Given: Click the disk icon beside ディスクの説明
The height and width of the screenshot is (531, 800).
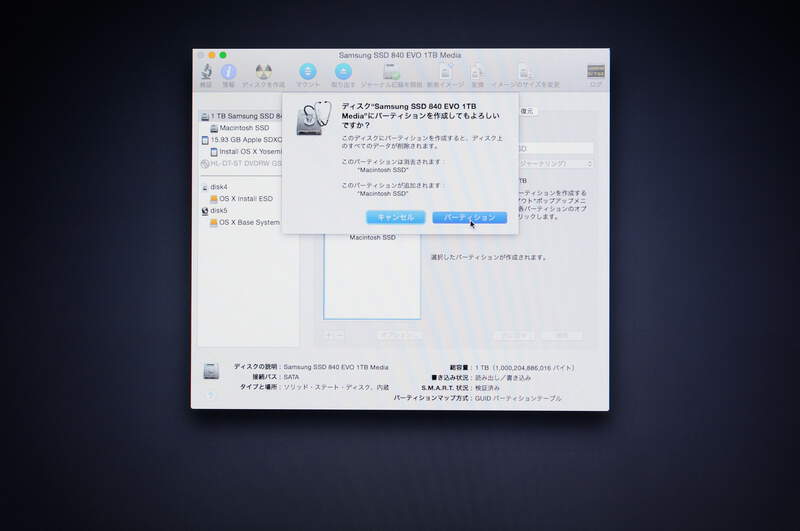Looking at the screenshot, I should (x=211, y=371).
